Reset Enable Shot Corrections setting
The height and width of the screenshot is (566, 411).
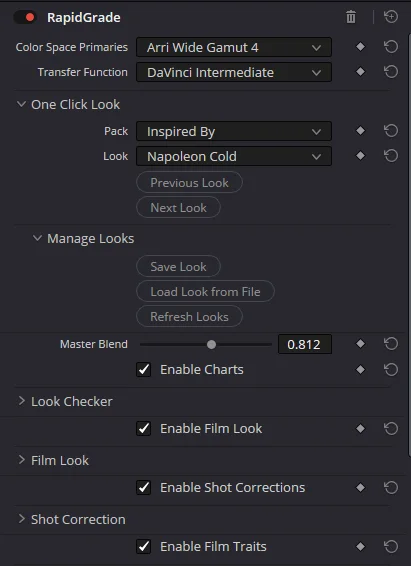(x=391, y=487)
